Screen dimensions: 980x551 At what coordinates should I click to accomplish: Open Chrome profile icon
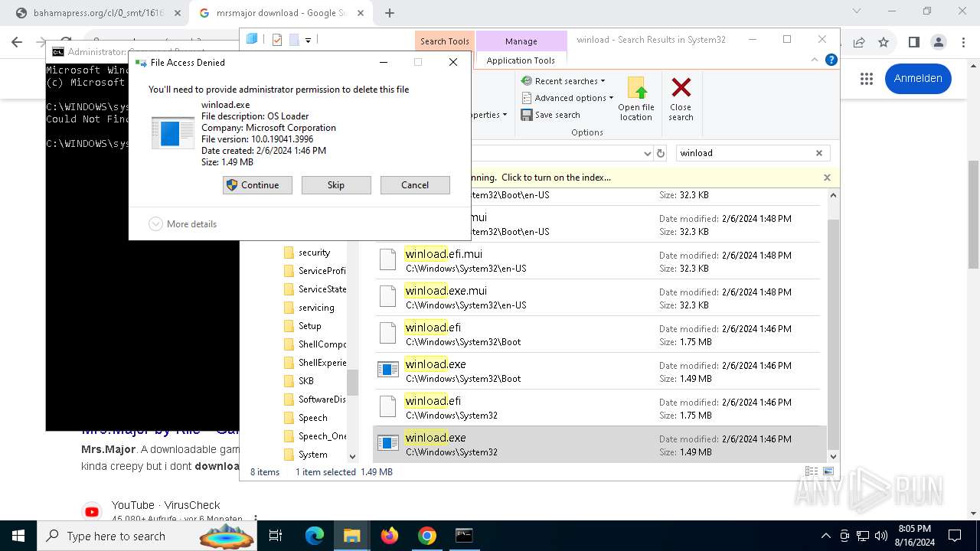click(939, 42)
